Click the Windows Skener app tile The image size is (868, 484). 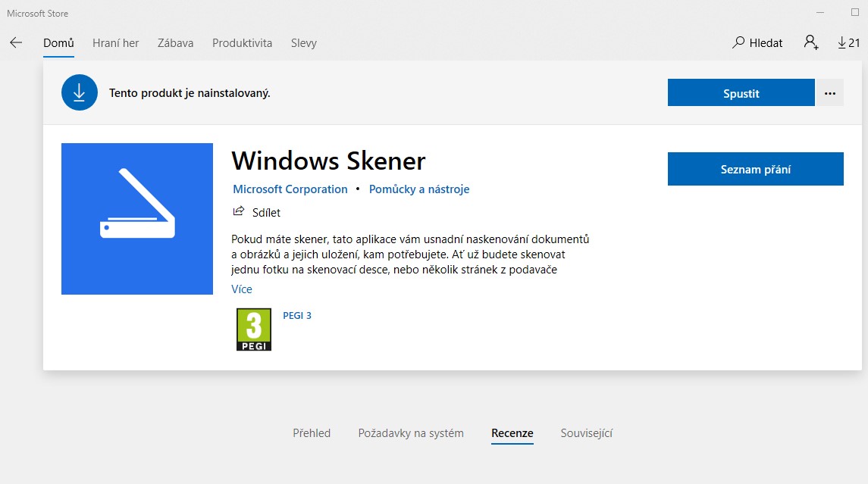pos(137,219)
